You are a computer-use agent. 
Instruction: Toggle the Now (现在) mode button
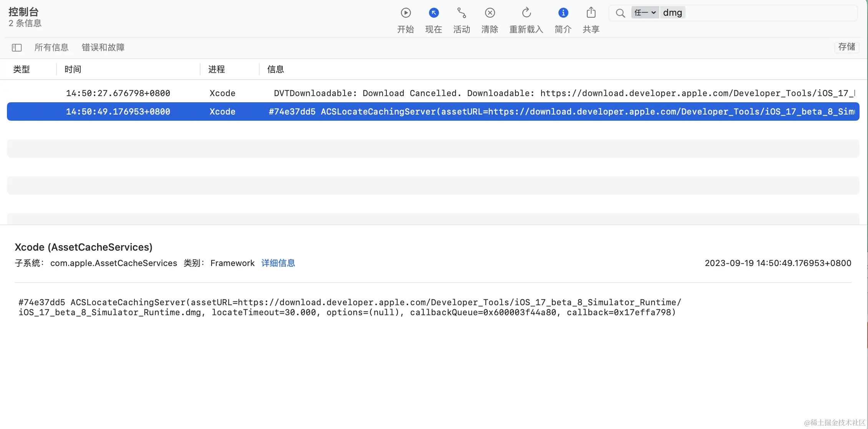(434, 13)
